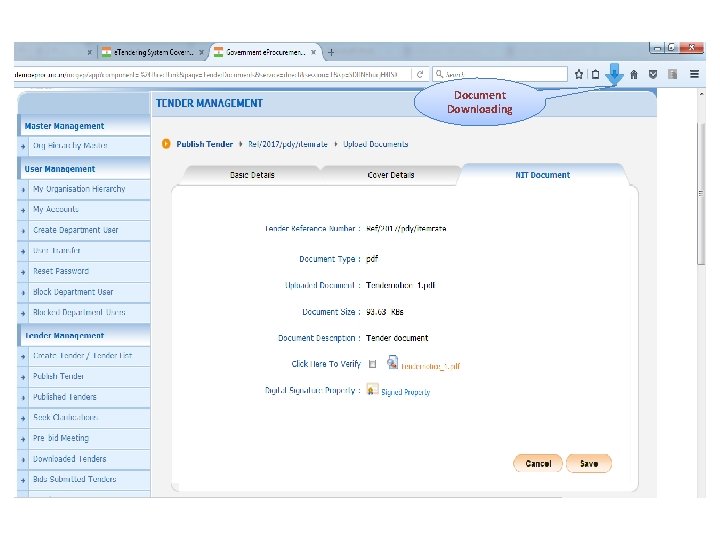This screenshot has height=540, width=720.
Task: Click in the browser address bar
Action: point(212,74)
